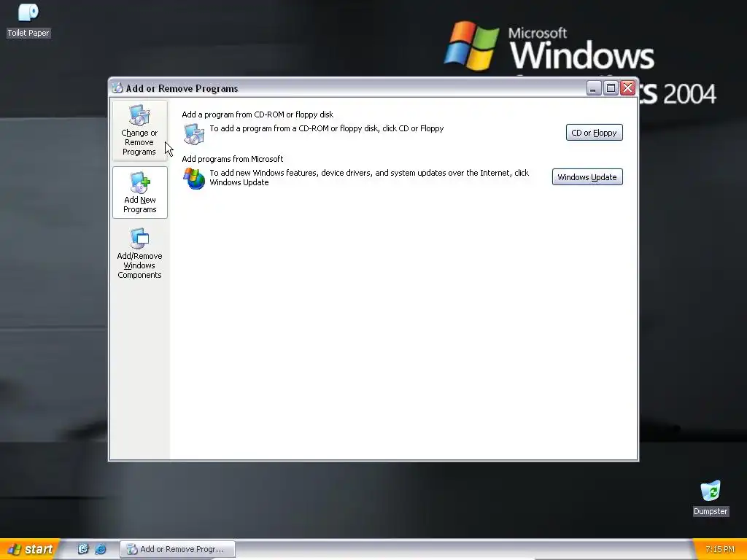
Task: Click 'Add a program from CD-ROM or floppy disk' heading
Action: tap(258, 114)
